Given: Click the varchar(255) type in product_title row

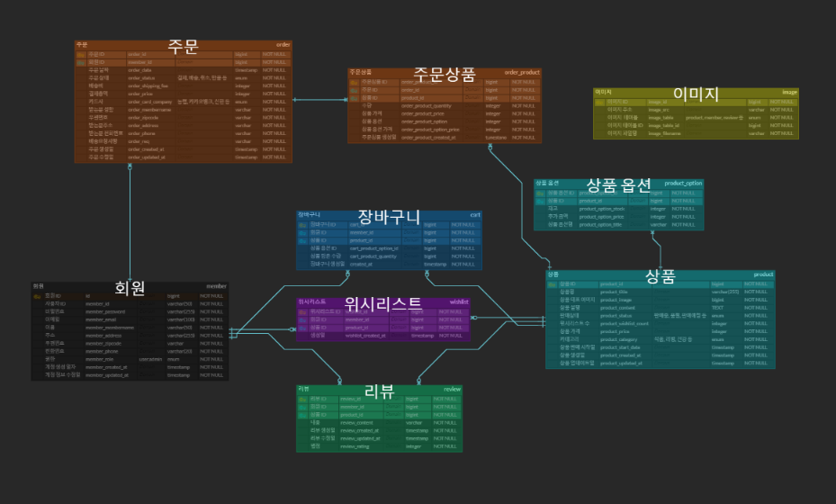Looking at the screenshot, I should tap(724, 292).
